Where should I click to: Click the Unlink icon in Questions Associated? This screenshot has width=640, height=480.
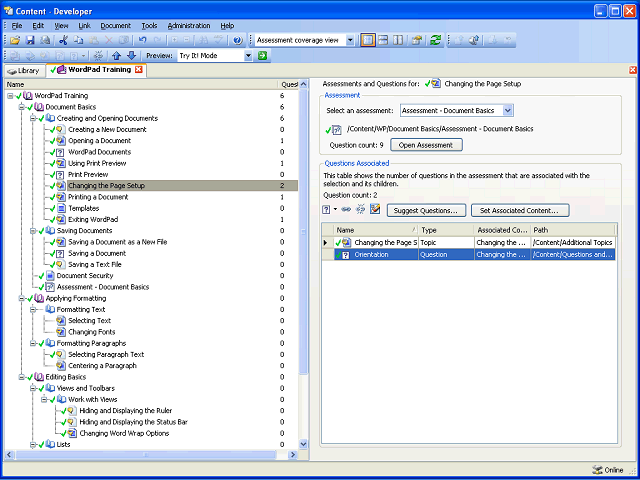pos(360,209)
